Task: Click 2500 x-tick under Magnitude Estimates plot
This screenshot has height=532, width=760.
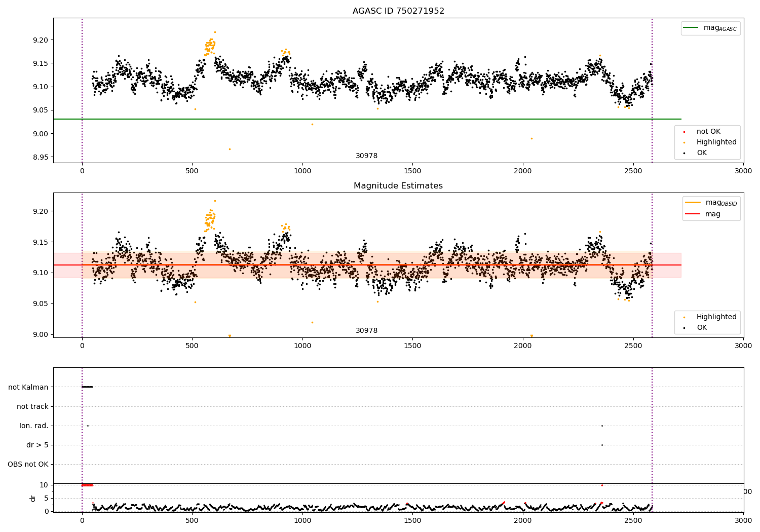Action: 633,346
